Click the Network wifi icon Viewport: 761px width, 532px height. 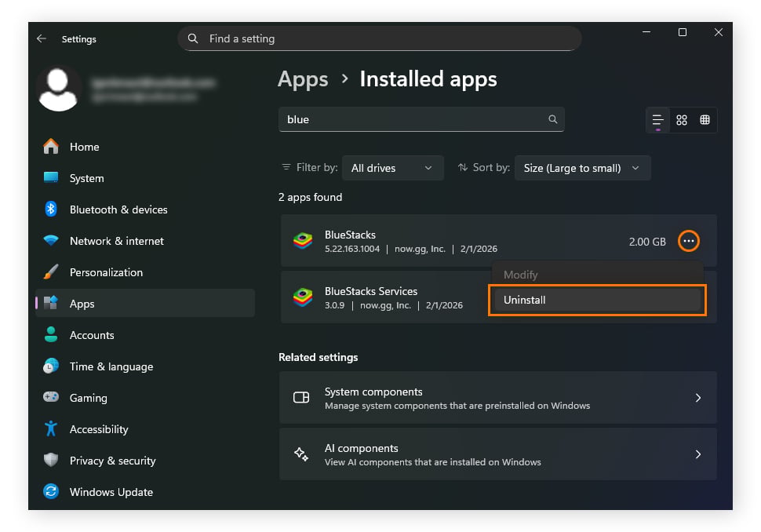tap(51, 240)
